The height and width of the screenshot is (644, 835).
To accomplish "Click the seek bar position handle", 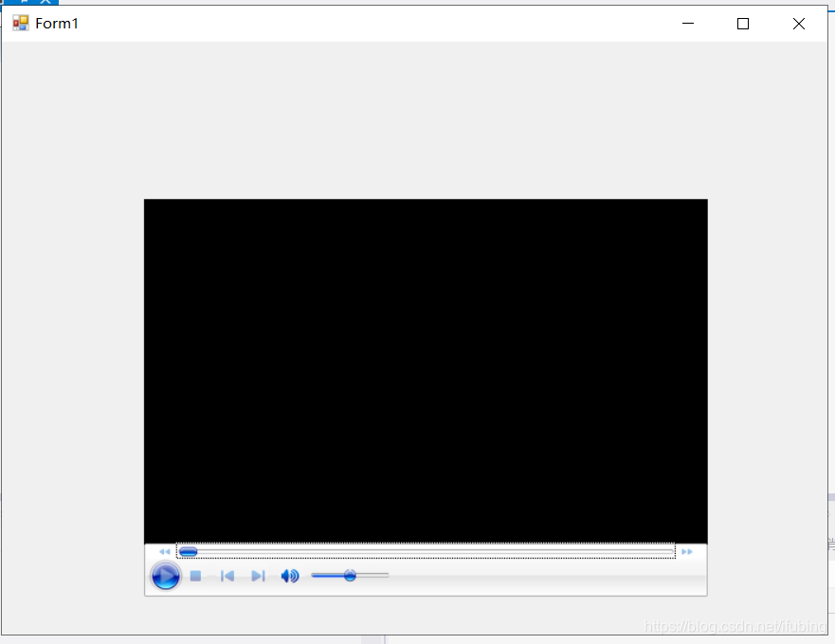I will coord(188,552).
